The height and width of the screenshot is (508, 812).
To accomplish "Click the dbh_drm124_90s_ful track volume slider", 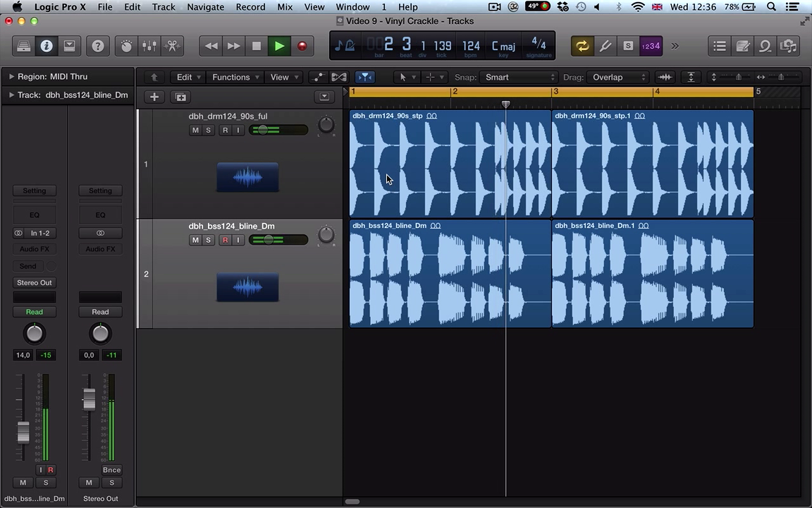I will point(278,130).
